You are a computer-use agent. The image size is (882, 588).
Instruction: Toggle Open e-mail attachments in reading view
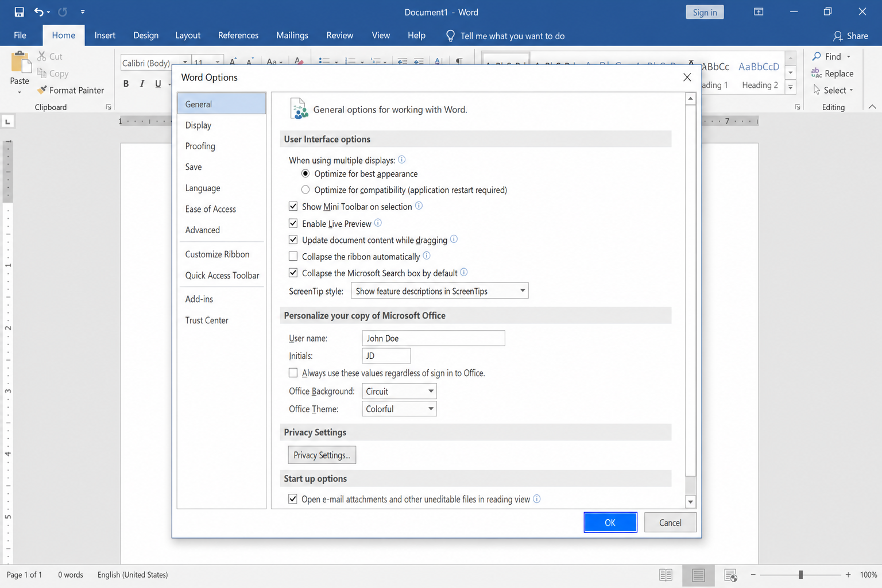click(x=293, y=499)
